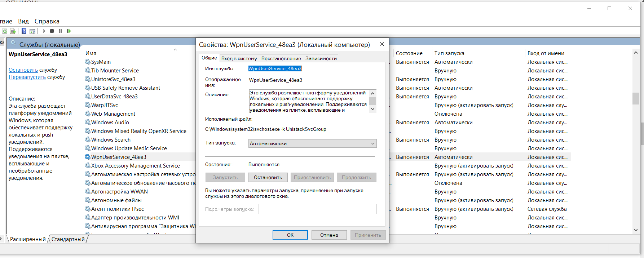Click the WpnUserService_48ea3 row gear icon
Screen dimensions: 644x258
pos(88,157)
